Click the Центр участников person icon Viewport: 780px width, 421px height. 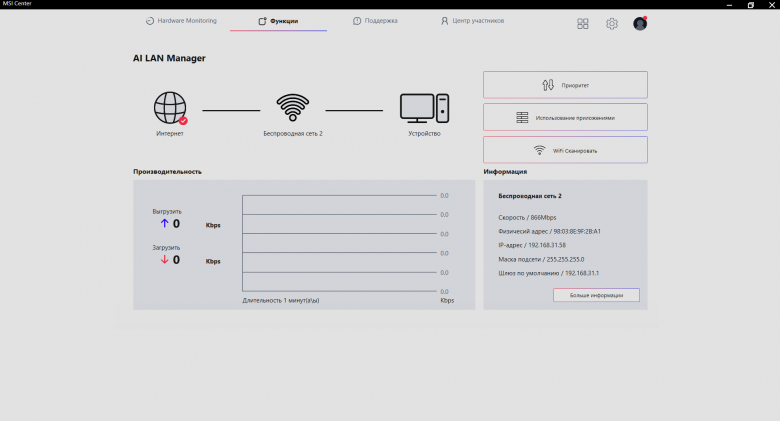click(x=444, y=21)
